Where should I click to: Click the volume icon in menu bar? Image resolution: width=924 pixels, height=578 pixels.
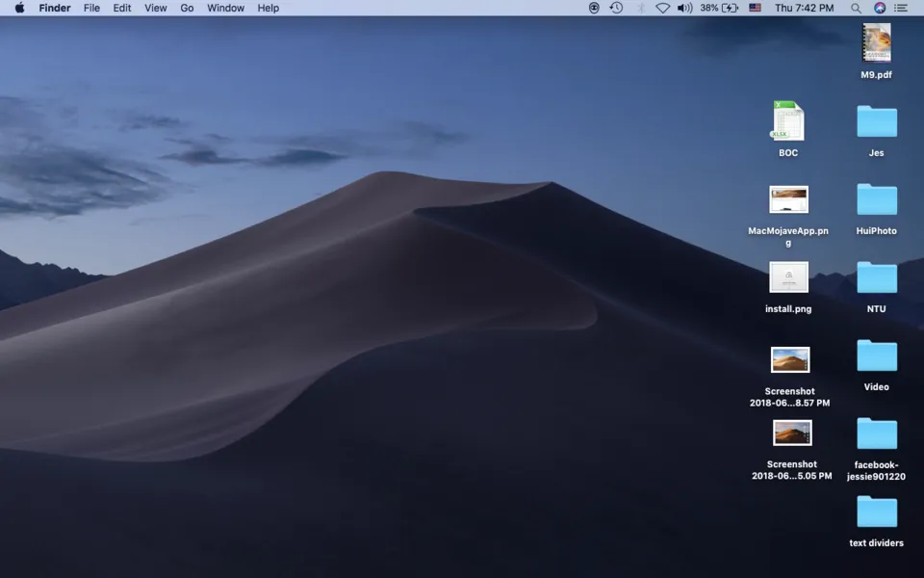click(684, 8)
